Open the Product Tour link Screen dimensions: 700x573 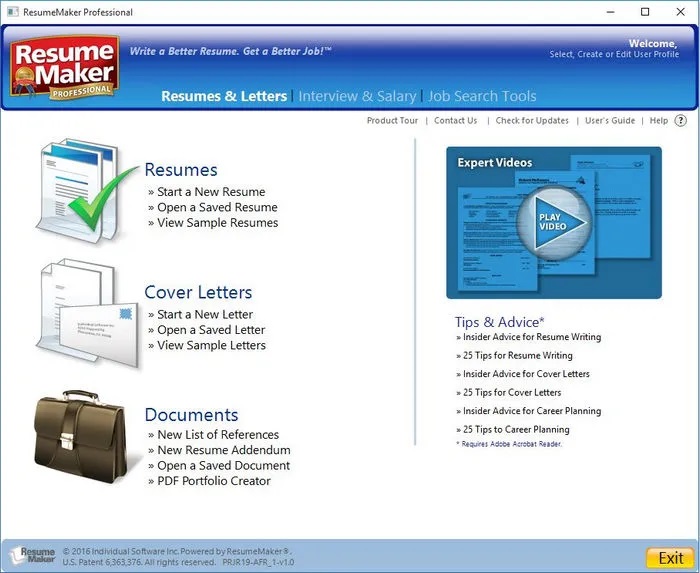click(x=392, y=120)
